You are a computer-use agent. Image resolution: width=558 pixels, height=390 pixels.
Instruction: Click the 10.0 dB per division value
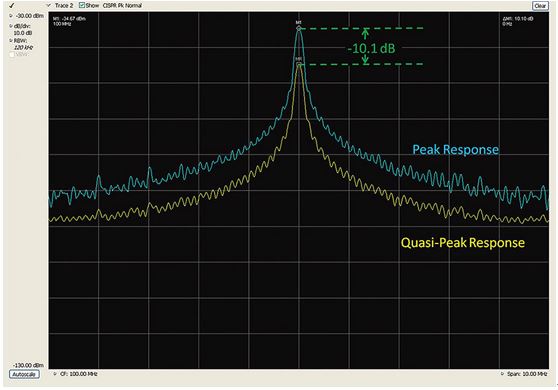(x=23, y=33)
